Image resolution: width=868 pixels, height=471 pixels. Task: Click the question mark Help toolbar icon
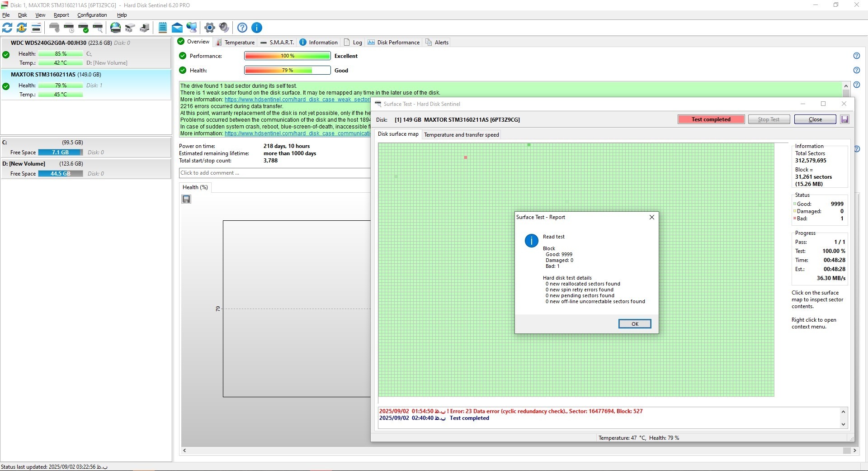point(242,28)
